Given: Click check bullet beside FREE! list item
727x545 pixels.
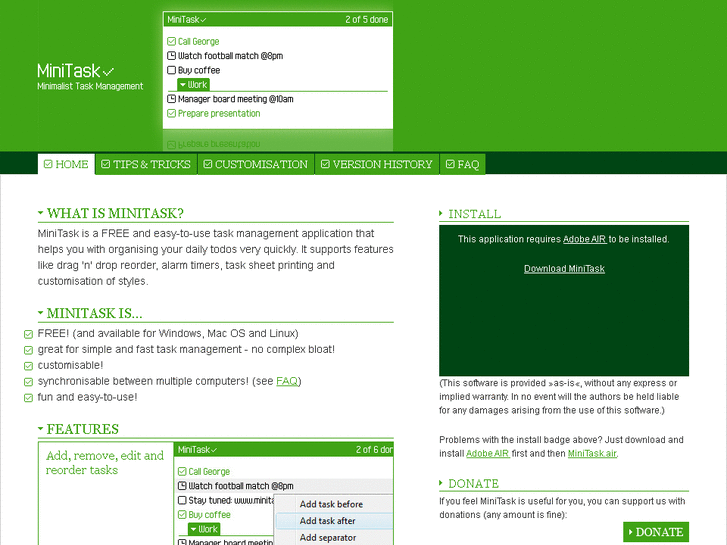Looking at the screenshot, I should tap(28, 334).
